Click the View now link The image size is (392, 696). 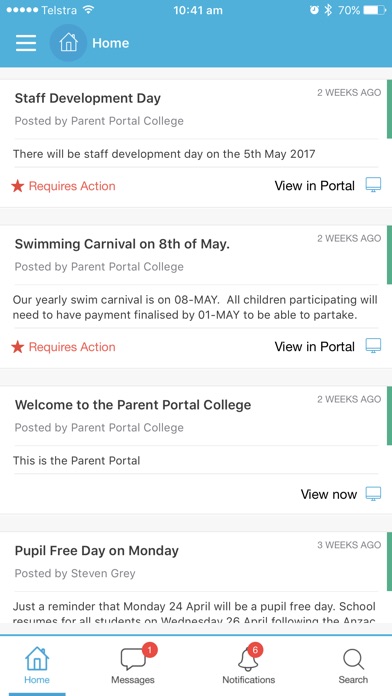[329, 494]
